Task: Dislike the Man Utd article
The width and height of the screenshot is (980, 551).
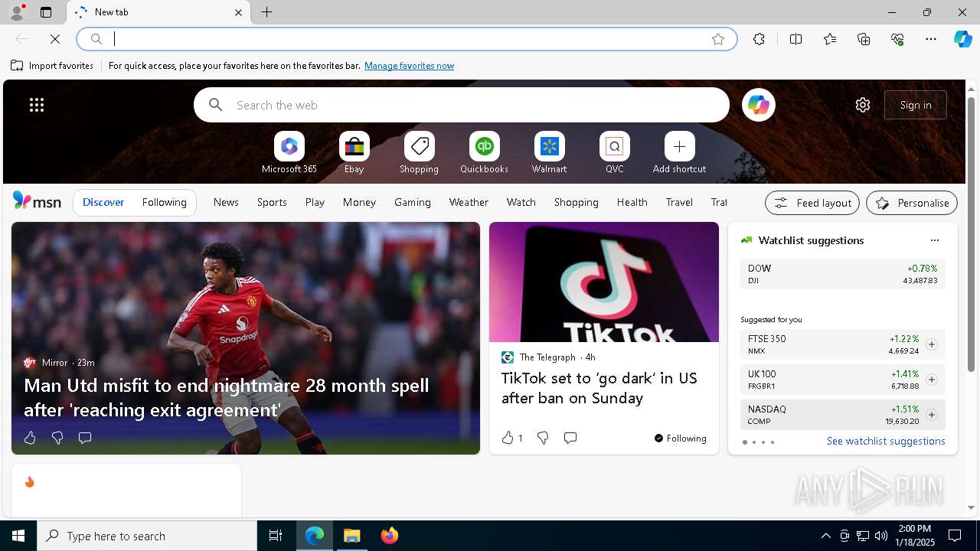Action: pyautogui.click(x=57, y=438)
